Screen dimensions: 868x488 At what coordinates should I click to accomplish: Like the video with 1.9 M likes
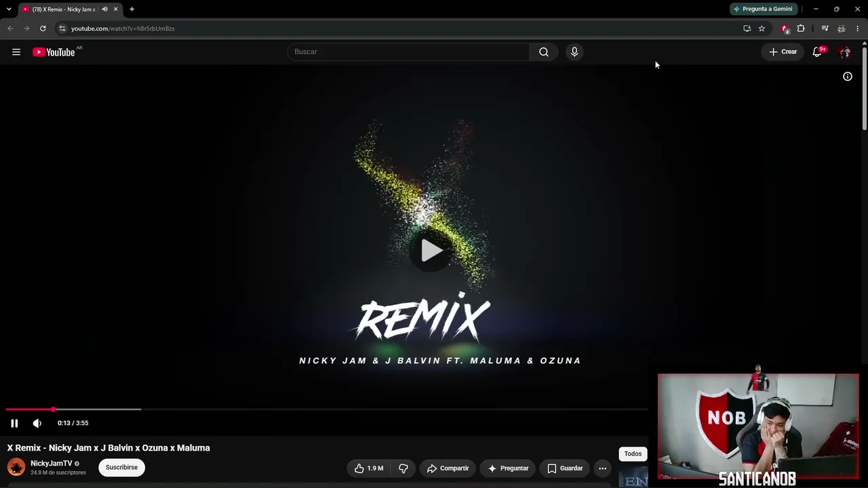coord(369,468)
